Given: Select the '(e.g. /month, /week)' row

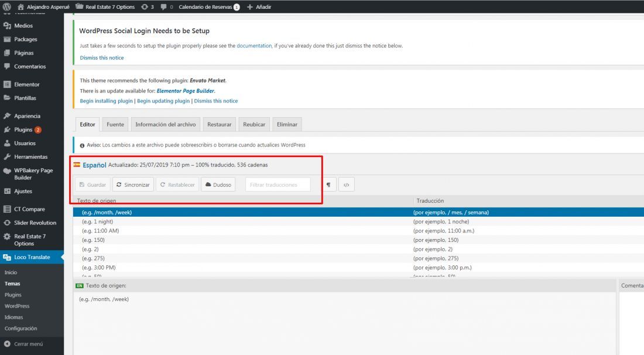Looking at the screenshot, I should click(358, 213).
